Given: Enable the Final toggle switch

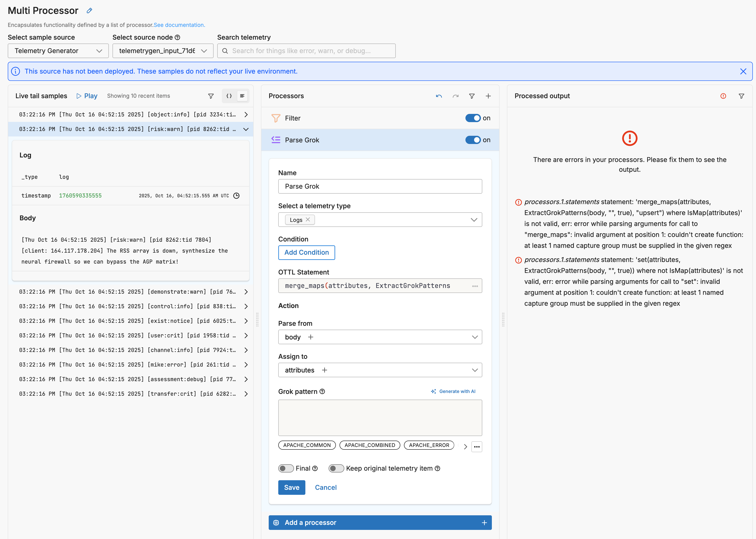Looking at the screenshot, I should (286, 468).
